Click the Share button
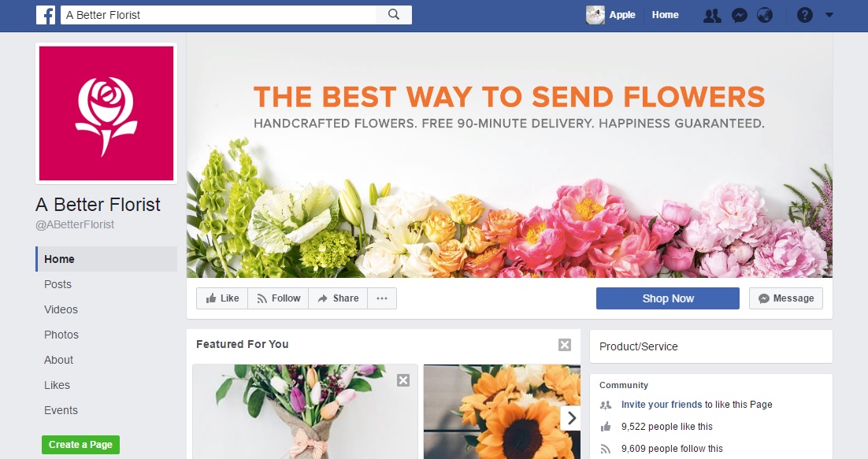Viewport: 868px width, 459px height. (x=338, y=298)
